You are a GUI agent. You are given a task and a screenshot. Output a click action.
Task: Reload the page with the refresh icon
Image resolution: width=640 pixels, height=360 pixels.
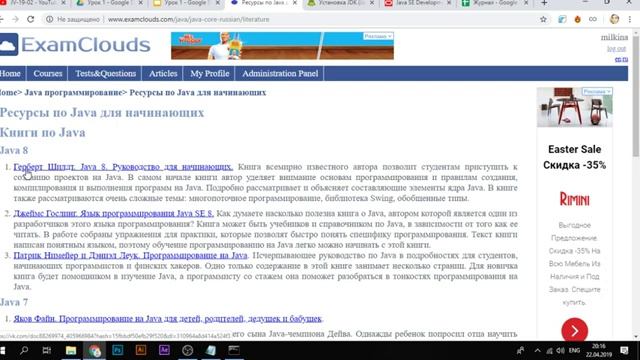click(x=31, y=19)
